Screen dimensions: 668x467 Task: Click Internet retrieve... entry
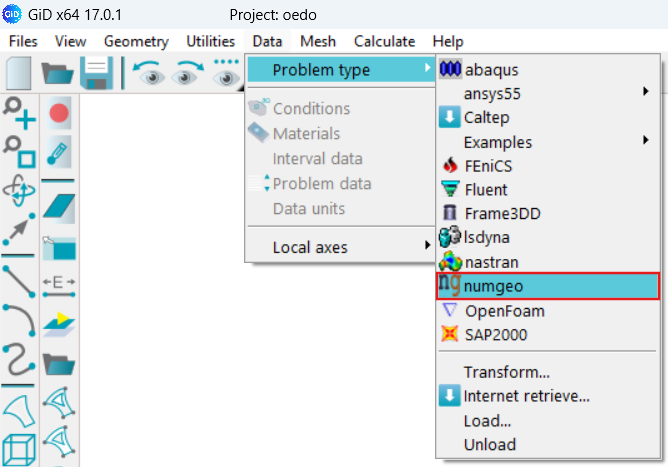click(x=548, y=396)
